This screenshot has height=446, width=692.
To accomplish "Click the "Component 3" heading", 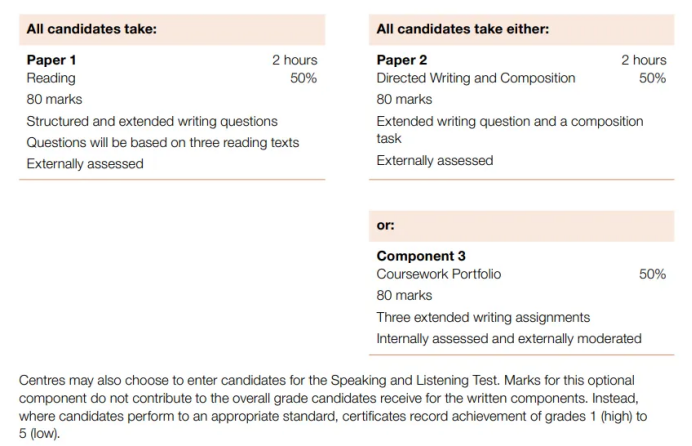I will coord(421,256).
